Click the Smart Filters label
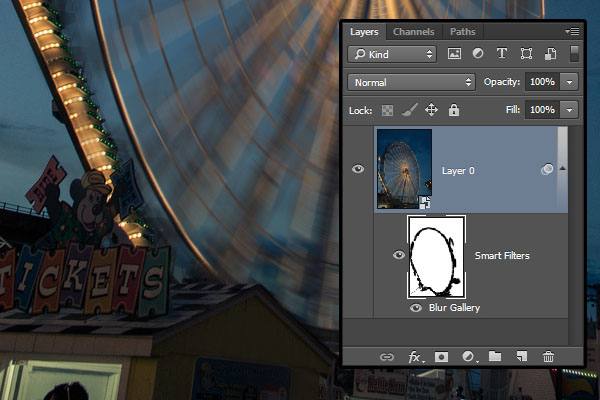 click(x=502, y=256)
